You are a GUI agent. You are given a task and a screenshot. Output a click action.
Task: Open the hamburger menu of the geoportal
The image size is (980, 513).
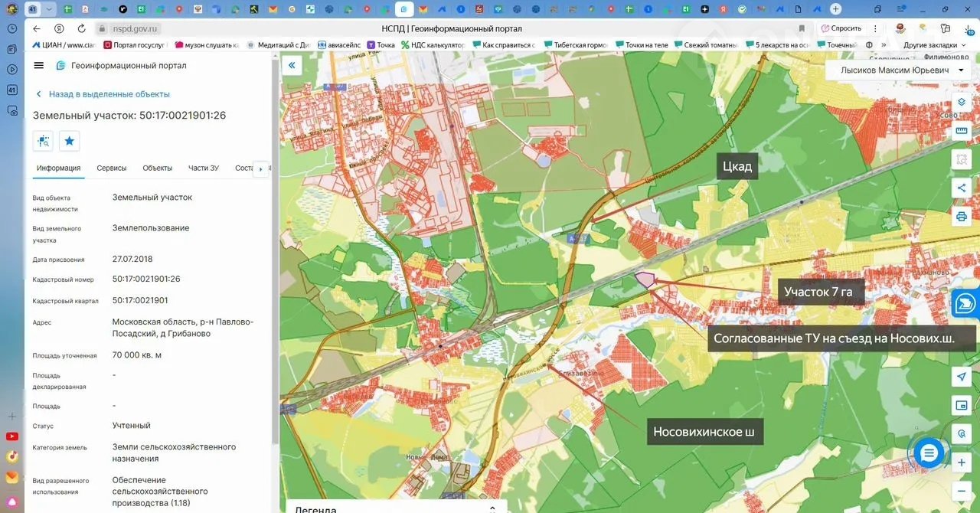(39, 66)
